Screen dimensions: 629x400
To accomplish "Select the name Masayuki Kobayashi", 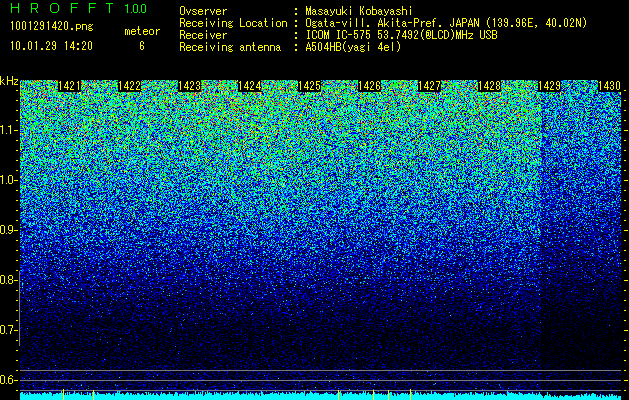I will [x=359, y=11].
